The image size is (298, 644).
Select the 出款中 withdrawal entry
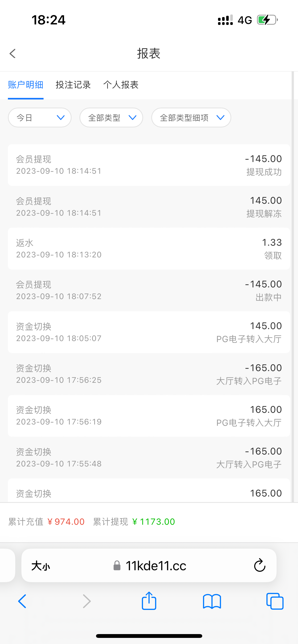[149, 290]
